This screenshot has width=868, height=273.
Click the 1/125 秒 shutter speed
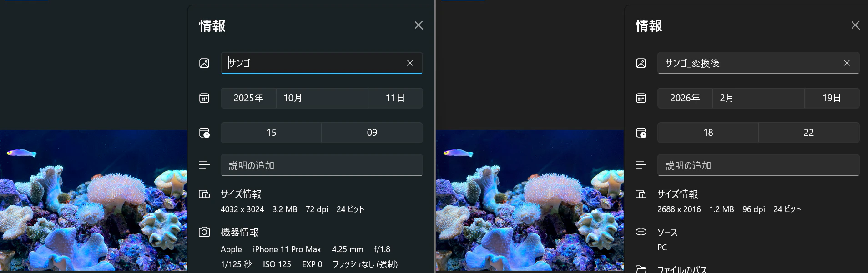(236, 264)
